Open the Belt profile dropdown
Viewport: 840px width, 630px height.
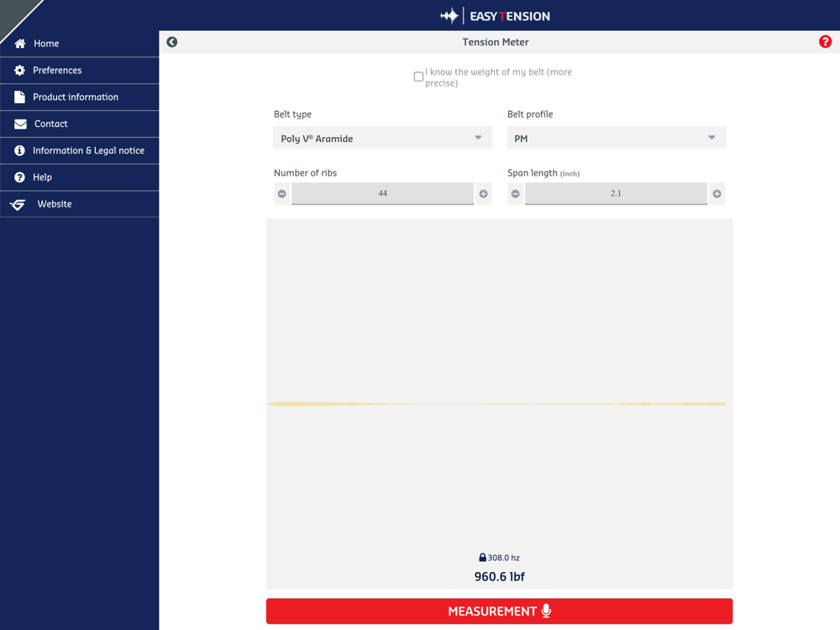[616, 139]
